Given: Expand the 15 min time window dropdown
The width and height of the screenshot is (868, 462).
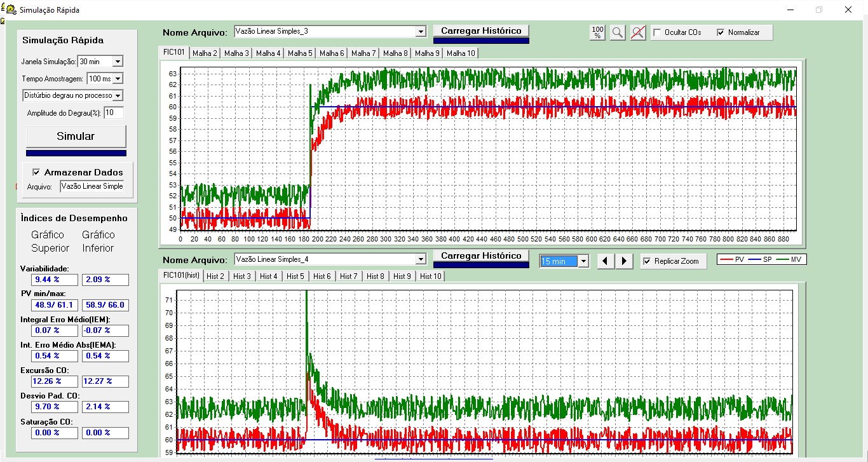Looking at the screenshot, I should tap(584, 261).
